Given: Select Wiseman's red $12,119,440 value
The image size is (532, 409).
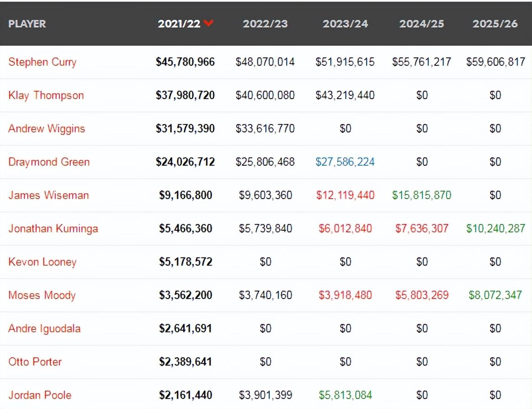Looking at the screenshot, I should 345,195.
